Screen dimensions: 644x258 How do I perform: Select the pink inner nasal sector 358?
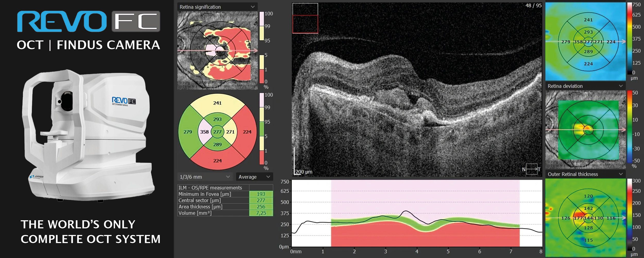click(204, 132)
